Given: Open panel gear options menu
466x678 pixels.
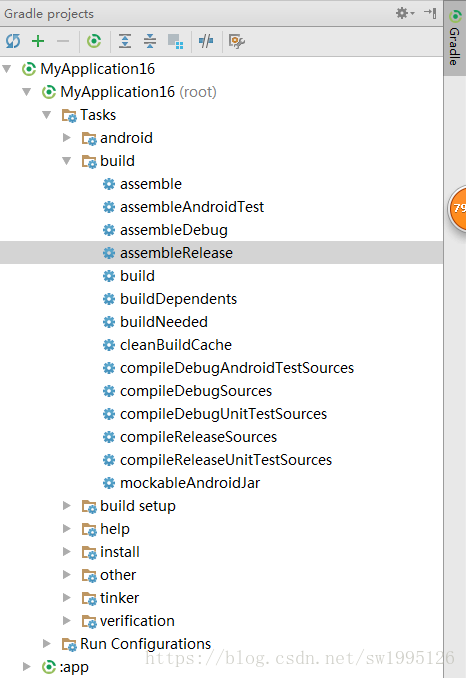Looking at the screenshot, I should click(405, 13).
